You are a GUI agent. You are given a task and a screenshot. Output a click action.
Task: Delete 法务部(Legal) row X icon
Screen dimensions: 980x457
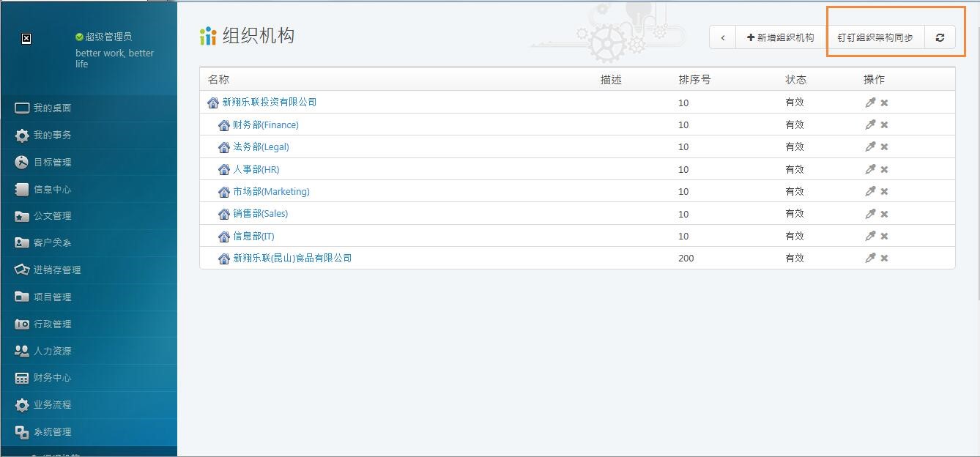(x=884, y=146)
